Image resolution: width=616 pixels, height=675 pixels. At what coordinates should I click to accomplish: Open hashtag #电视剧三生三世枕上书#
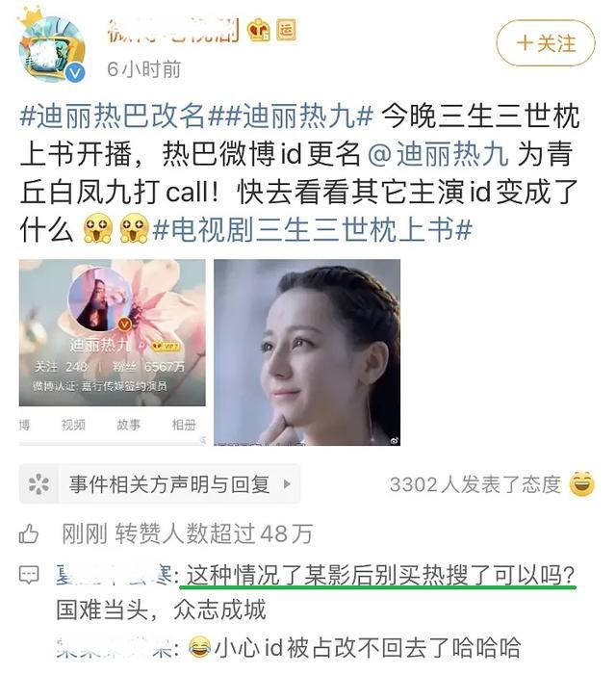(x=313, y=229)
